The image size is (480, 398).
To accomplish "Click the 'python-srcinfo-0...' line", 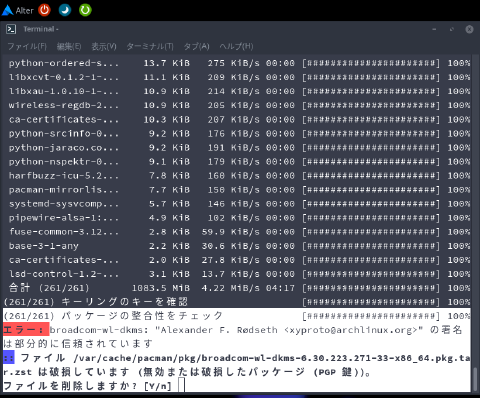I will pos(239,134).
